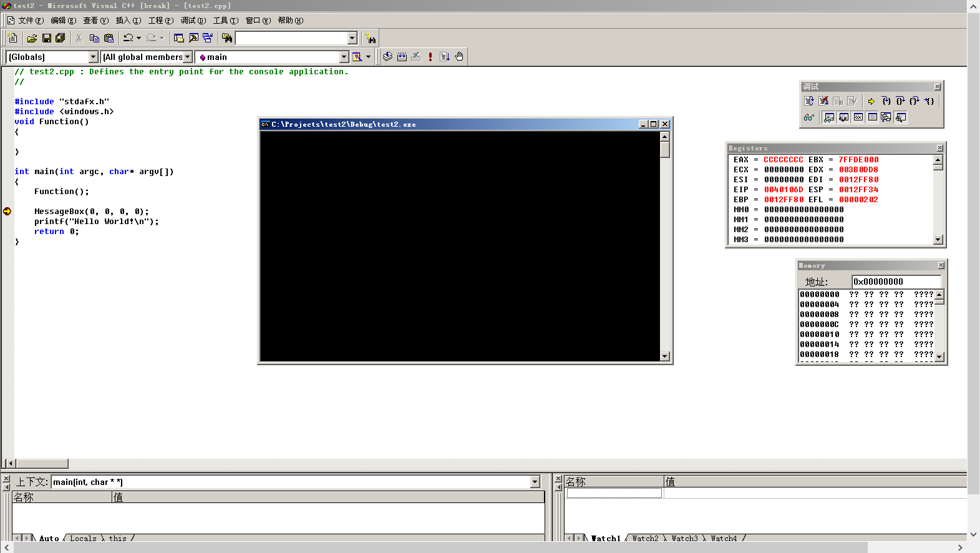
Task: Click the Open file folder icon
Action: tap(32, 38)
